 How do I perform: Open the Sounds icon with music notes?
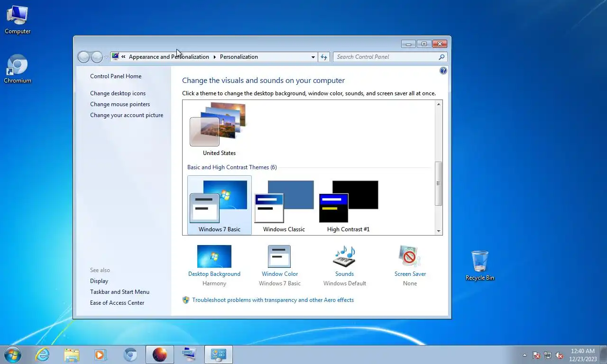tap(344, 256)
